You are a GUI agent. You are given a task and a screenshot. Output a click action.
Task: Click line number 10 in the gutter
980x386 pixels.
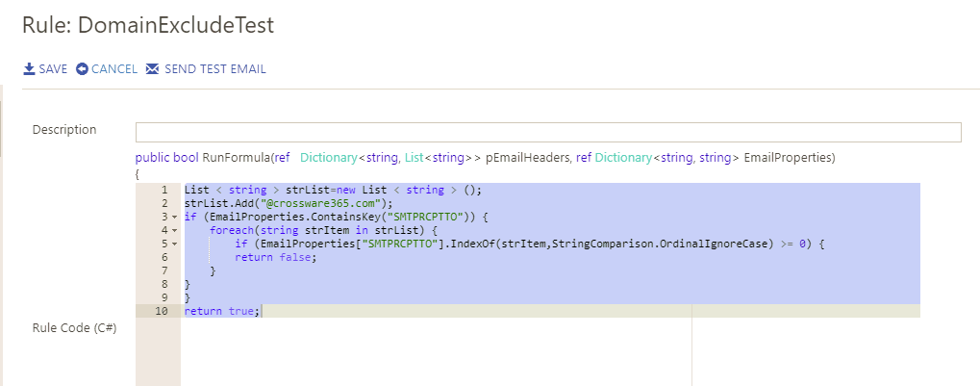[x=162, y=311]
